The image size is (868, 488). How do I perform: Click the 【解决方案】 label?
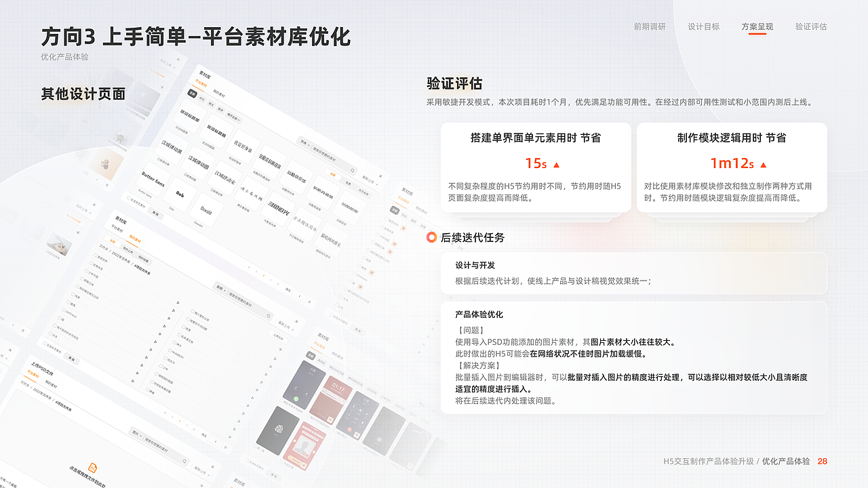point(478,365)
